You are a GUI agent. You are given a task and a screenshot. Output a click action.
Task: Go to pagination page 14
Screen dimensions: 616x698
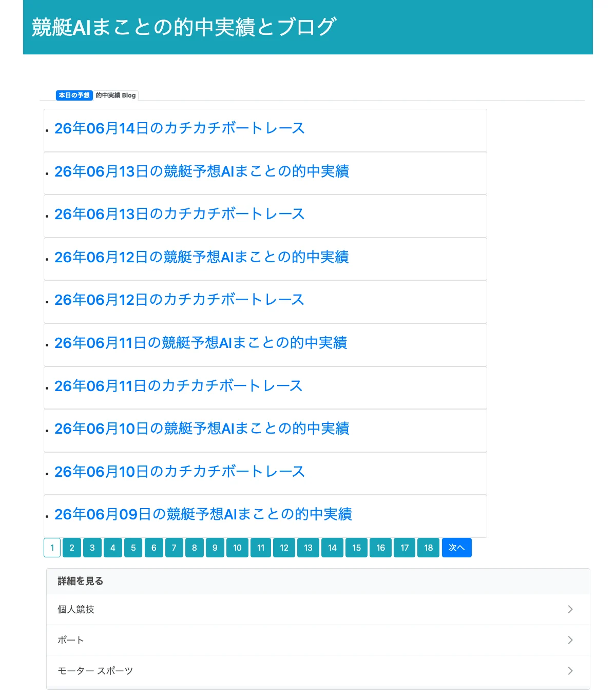tap(333, 548)
